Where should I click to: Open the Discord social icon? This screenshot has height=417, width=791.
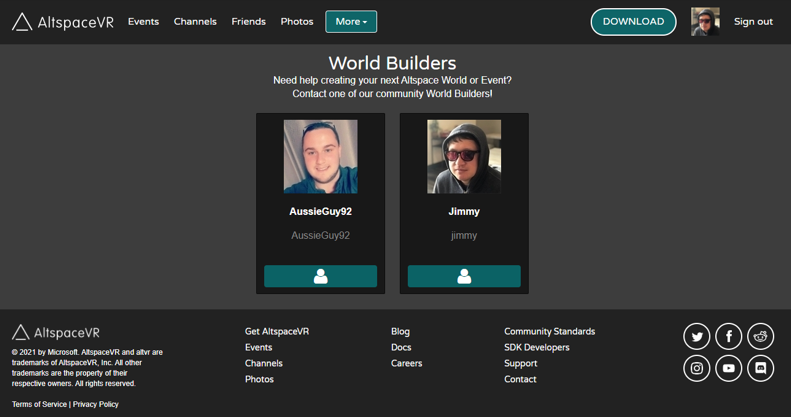pos(760,368)
